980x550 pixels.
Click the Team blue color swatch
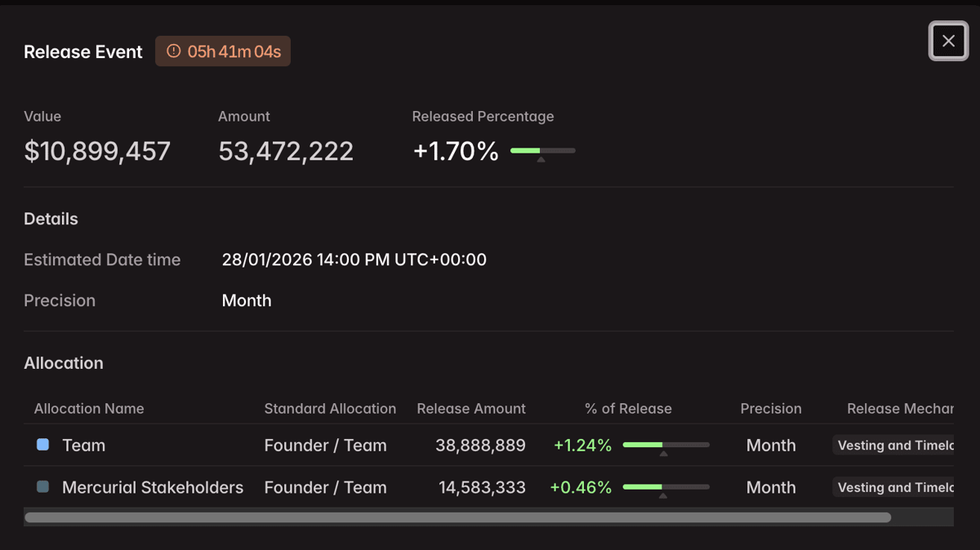[43, 445]
